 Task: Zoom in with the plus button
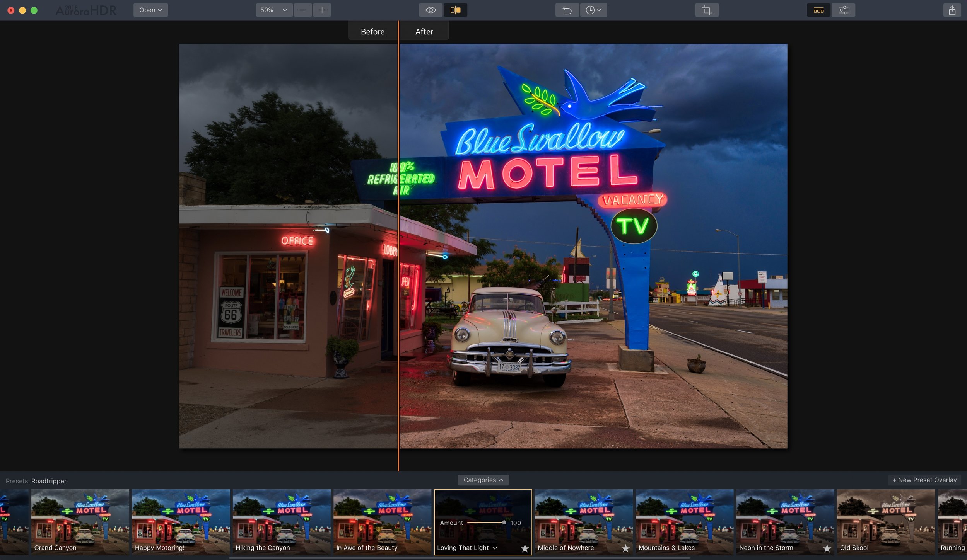[x=322, y=10]
